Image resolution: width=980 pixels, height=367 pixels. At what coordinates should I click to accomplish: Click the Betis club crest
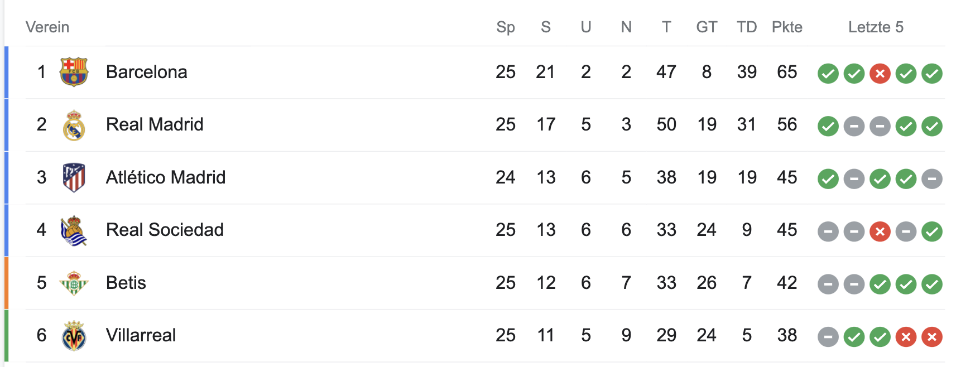click(x=74, y=283)
